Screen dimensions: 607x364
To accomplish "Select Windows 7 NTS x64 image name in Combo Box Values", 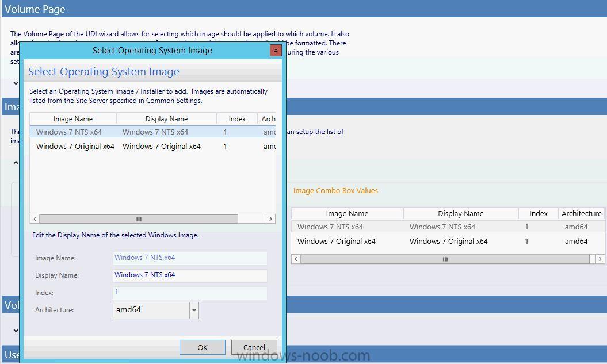I will tap(330, 227).
